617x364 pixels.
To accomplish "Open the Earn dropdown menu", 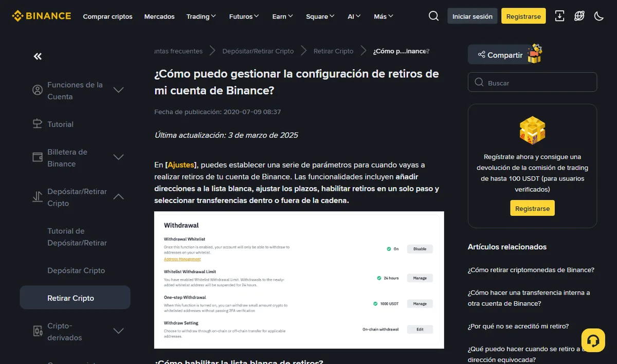I will [x=283, y=16].
